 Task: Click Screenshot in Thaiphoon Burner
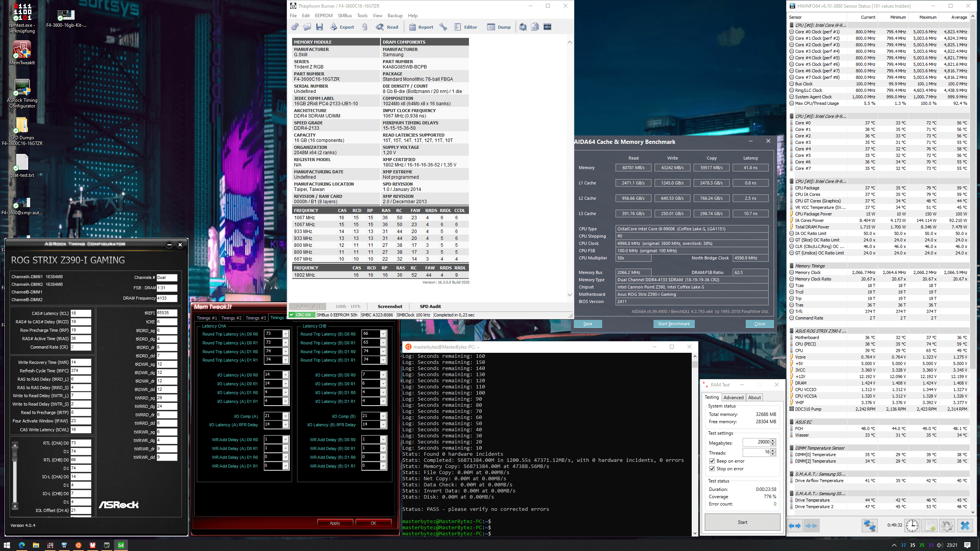390,306
